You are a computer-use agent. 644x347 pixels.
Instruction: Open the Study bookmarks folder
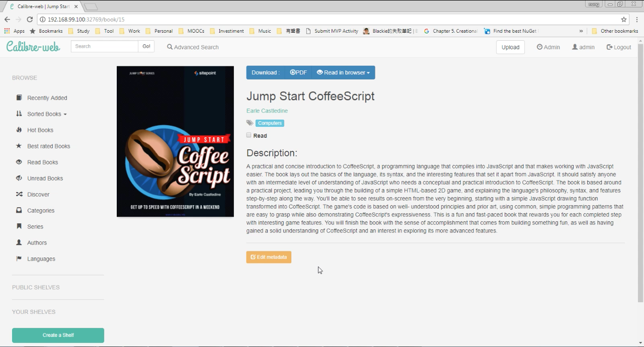(79, 31)
